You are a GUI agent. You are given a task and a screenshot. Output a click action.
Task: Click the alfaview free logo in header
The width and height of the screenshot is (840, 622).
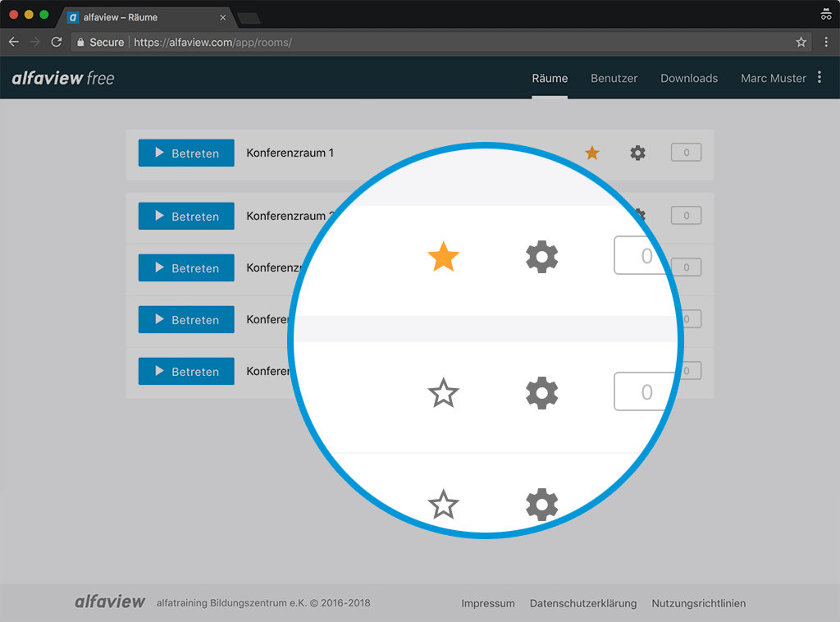[x=63, y=78]
